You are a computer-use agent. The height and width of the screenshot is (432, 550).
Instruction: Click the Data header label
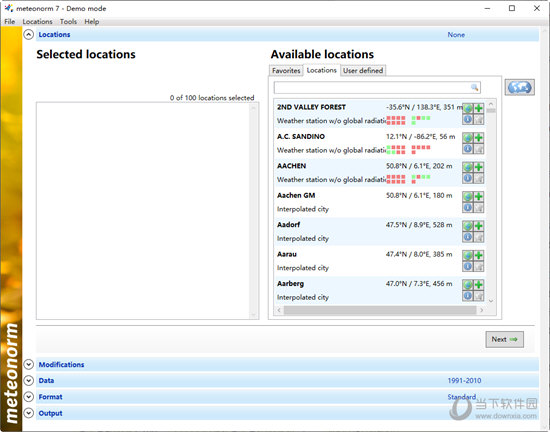click(46, 380)
